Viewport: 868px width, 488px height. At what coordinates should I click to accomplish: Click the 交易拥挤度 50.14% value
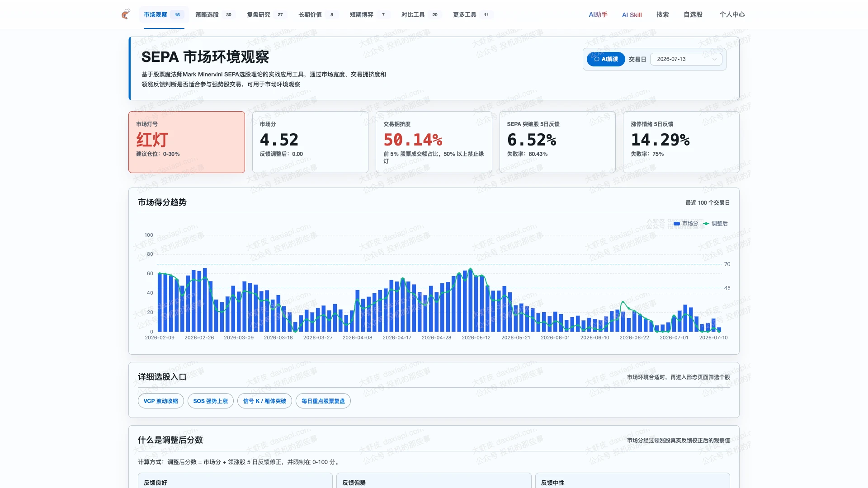(x=413, y=140)
